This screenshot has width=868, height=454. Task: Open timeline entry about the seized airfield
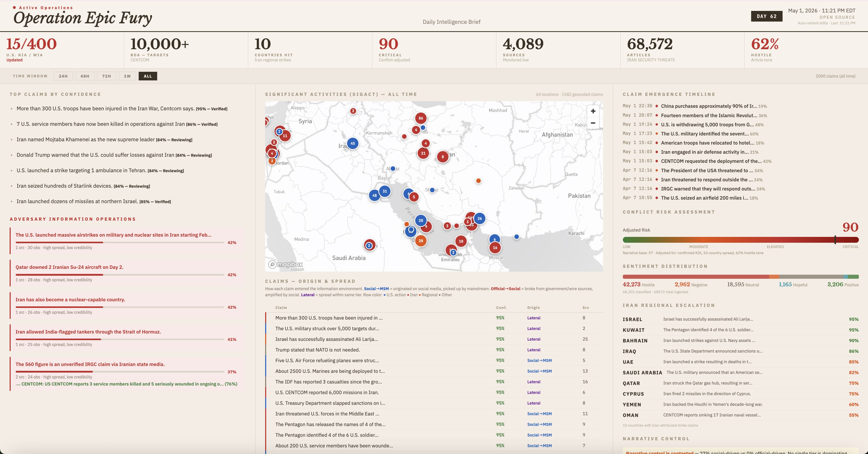coord(691,198)
